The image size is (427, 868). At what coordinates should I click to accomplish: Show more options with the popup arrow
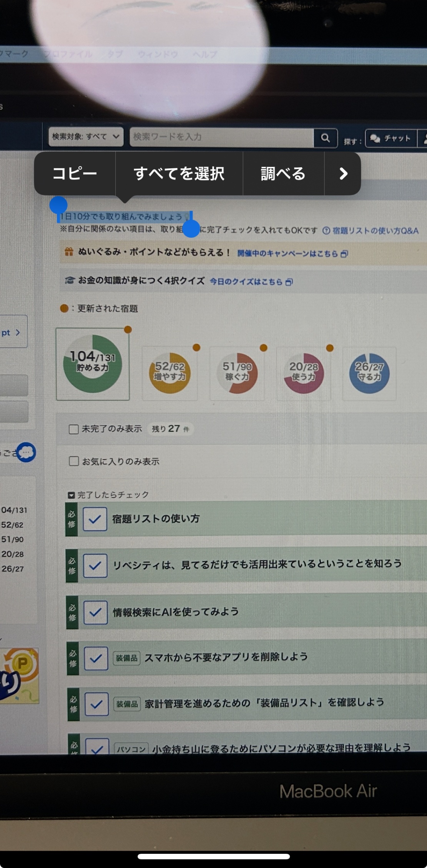pos(343,173)
